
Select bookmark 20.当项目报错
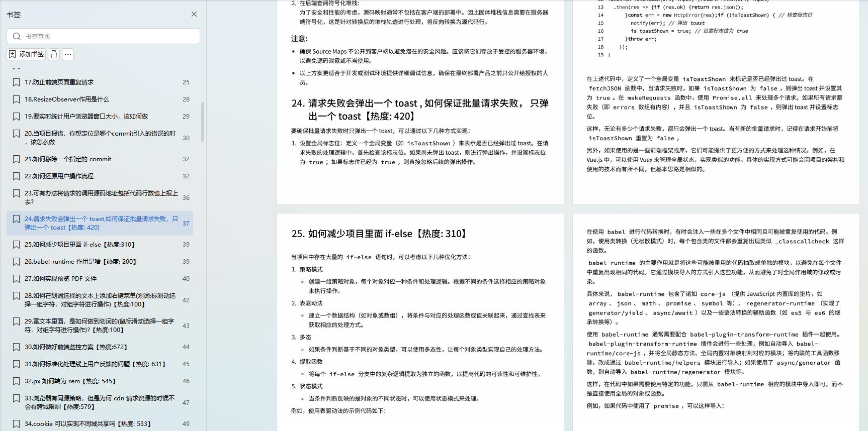click(100, 138)
